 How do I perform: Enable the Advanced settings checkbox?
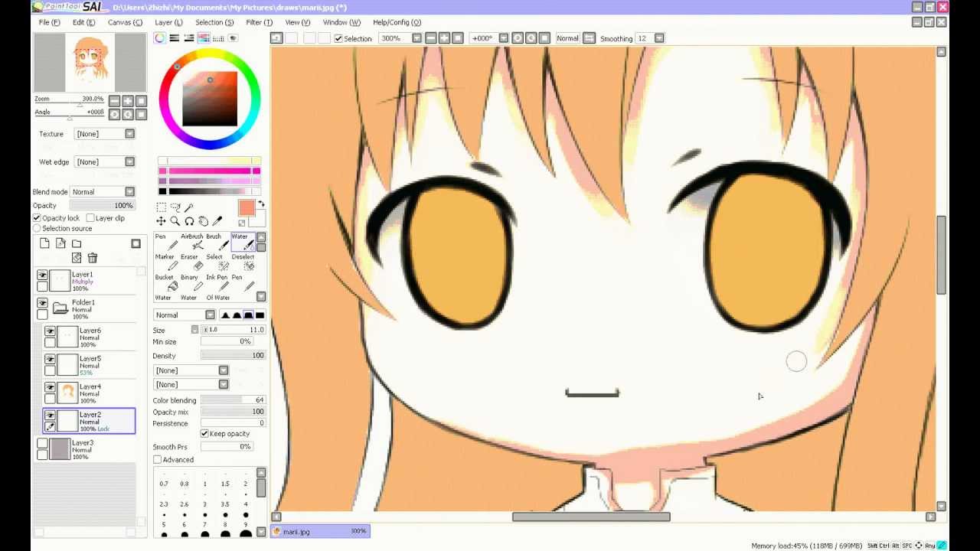click(157, 460)
